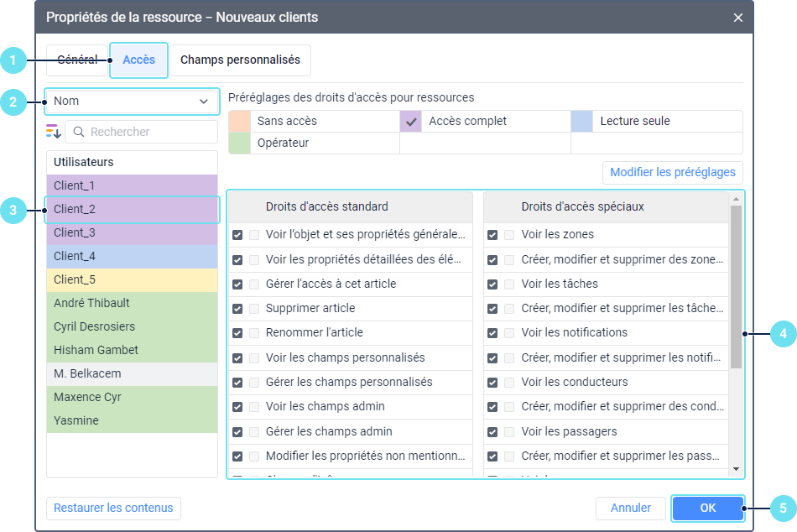797x532 pixels.
Task: Select the Lecture seule blue color swatch
Action: click(582, 121)
